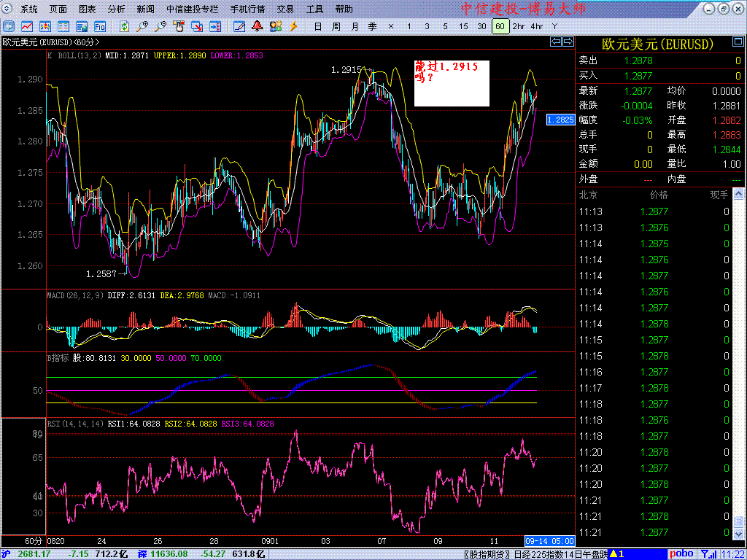
Task: Open the red line chart icon
Action: 26,26
